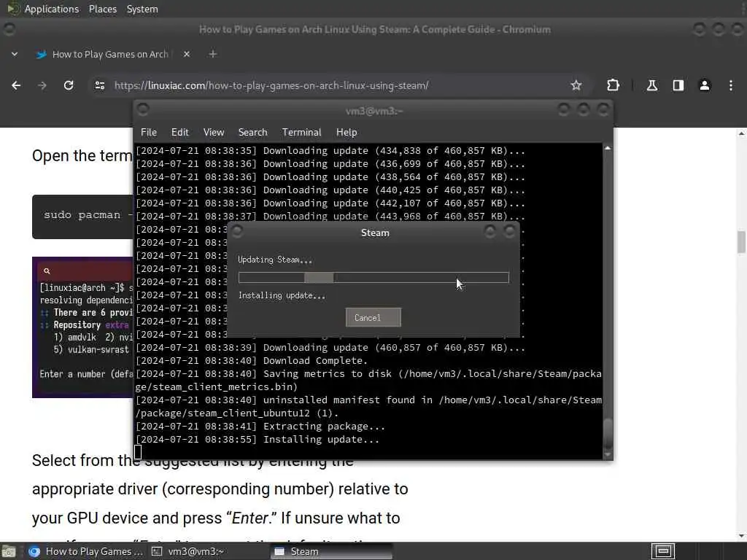The image size is (747, 560).
Task: Open the Applications menu
Action: pos(52,9)
